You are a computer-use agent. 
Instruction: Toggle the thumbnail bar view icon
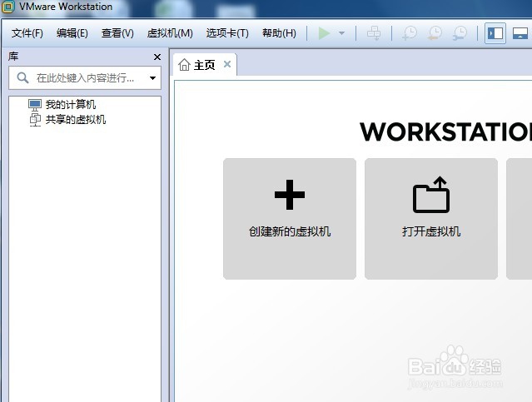pyautogui.click(x=520, y=33)
